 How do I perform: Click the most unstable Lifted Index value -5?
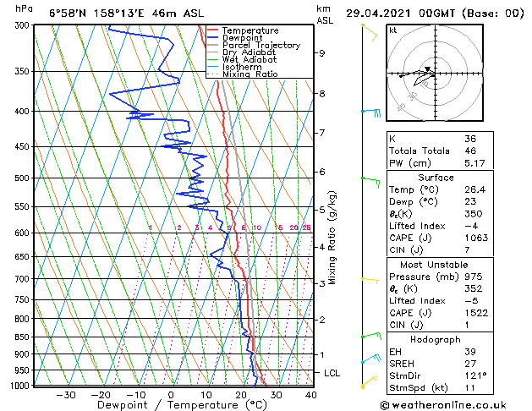pos(471,301)
